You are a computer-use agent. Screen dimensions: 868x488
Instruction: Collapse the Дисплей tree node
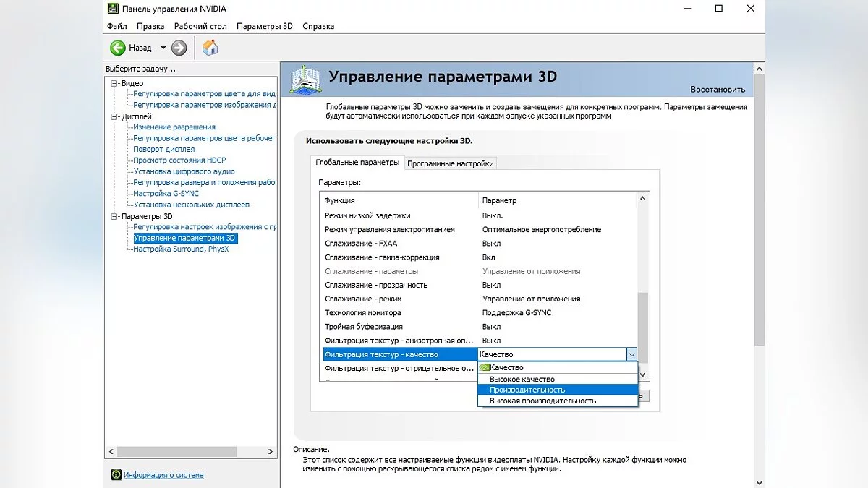tap(114, 116)
